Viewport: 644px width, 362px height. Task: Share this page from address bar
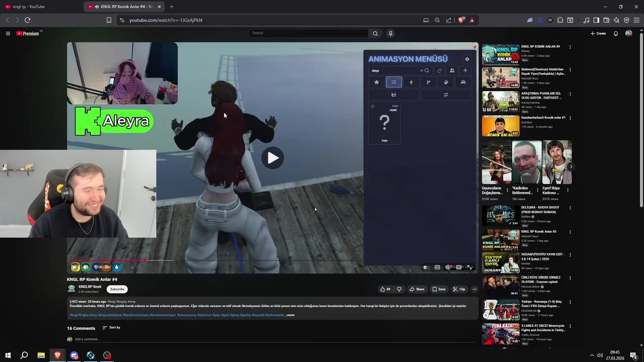tap(449, 20)
